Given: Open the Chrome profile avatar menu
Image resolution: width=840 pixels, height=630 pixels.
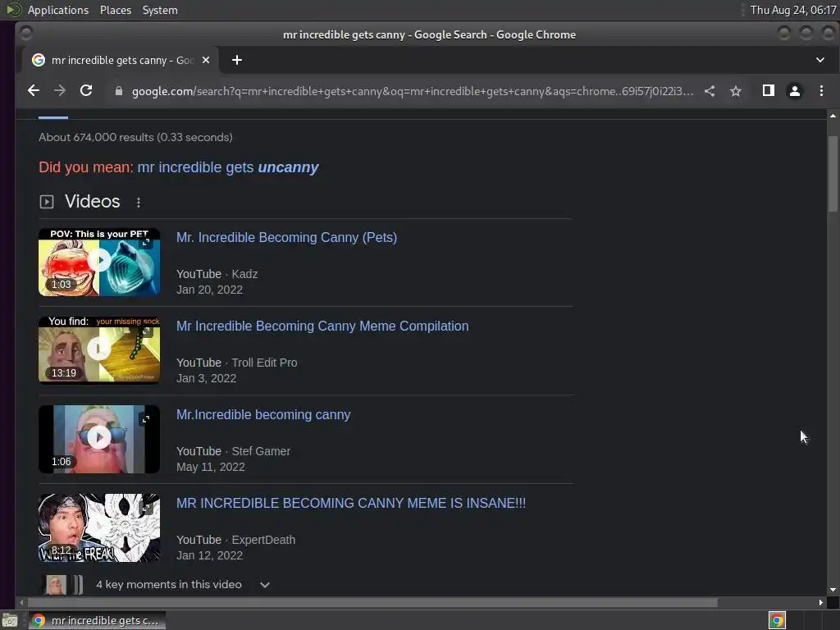Looking at the screenshot, I should [x=794, y=91].
